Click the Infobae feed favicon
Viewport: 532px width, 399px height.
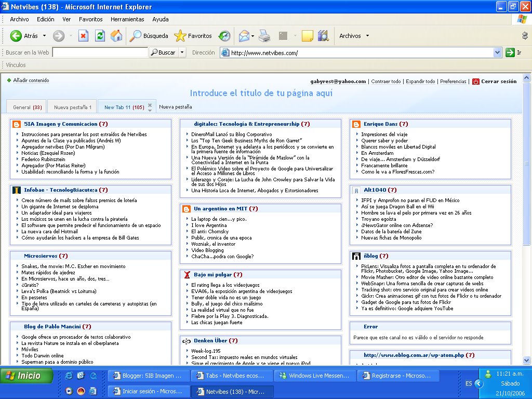[16, 190]
